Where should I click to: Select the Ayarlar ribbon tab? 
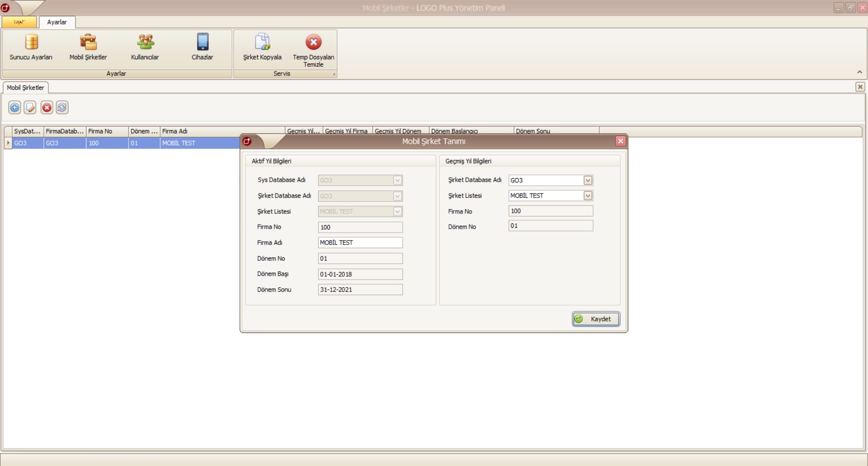(x=57, y=22)
